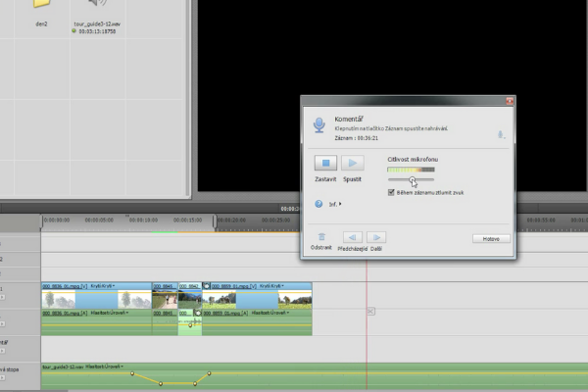Viewport: 588px width, 392px height.
Task: Click the Hotovo button
Action: [x=491, y=239]
